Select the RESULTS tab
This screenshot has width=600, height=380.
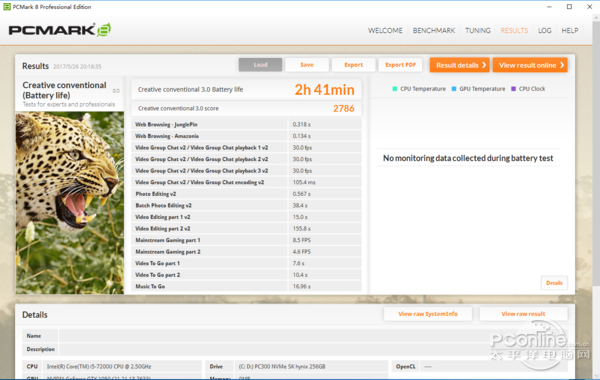[514, 31]
